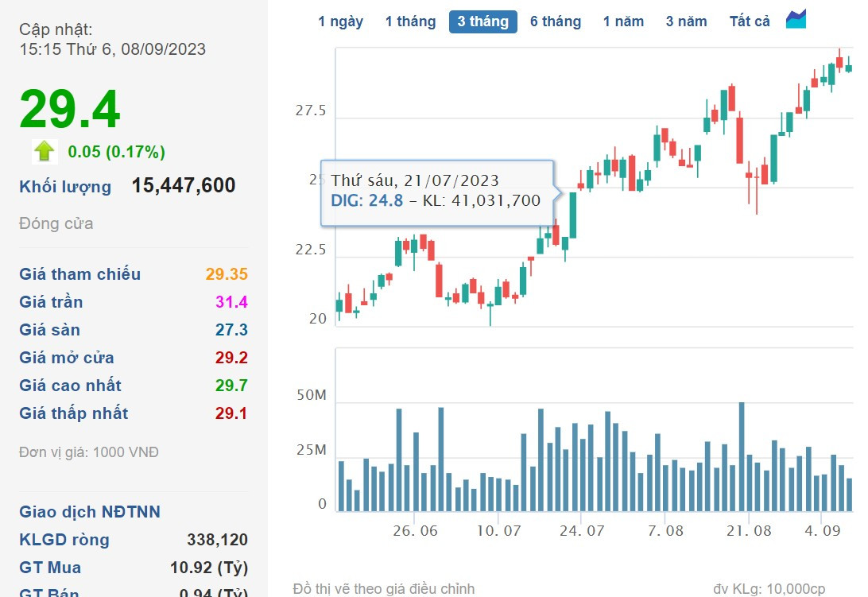Click the large 29.4 current price
This screenshot has width=868, height=597.
tap(70, 109)
